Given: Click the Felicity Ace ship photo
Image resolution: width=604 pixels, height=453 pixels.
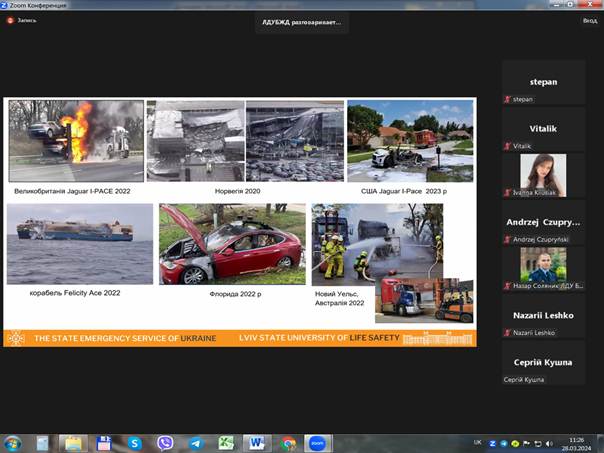Looking at the screenshot, I should (x=80, y=243).
